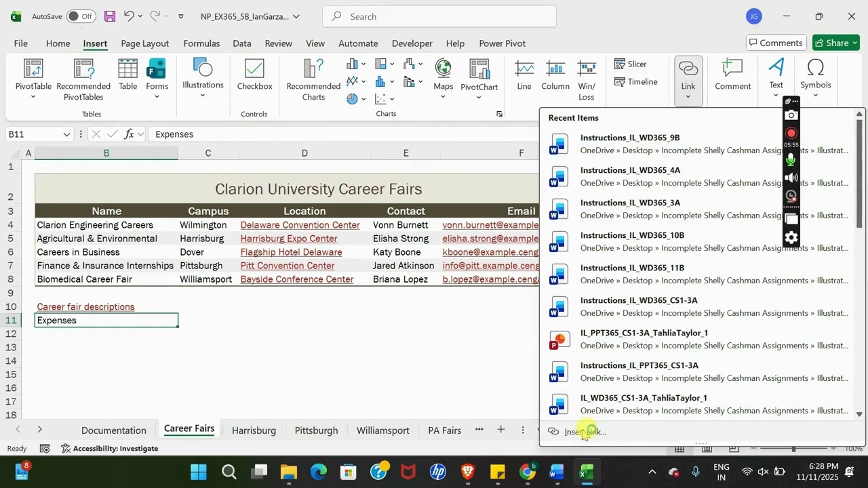Image resolution: width=868 pixels, height=488 pixels.
Task: Show more sheet tabs via ellipsis
Action: coord(479,430)
